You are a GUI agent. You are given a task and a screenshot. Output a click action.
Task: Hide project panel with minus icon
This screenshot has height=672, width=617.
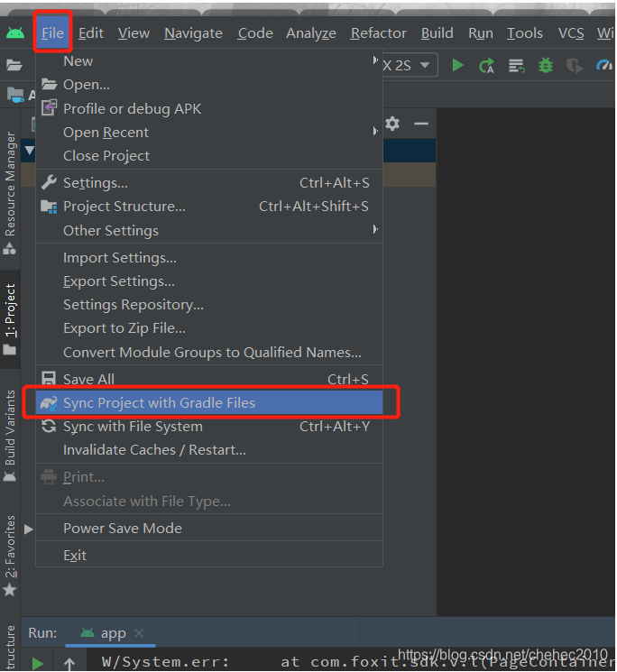[421, 124]
